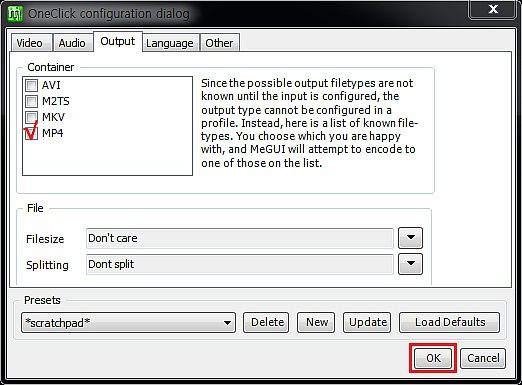Screen dimensions: 522x385
Task: Click the Splitting field showing Dont split
Action: click(240, 264)
